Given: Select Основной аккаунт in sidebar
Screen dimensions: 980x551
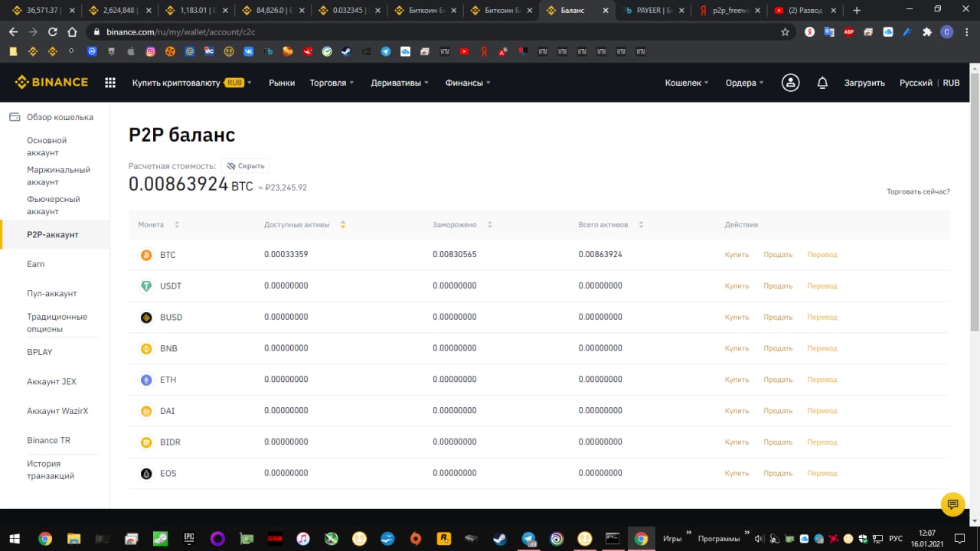Looking at the screenshot, I should click(47, 147).
